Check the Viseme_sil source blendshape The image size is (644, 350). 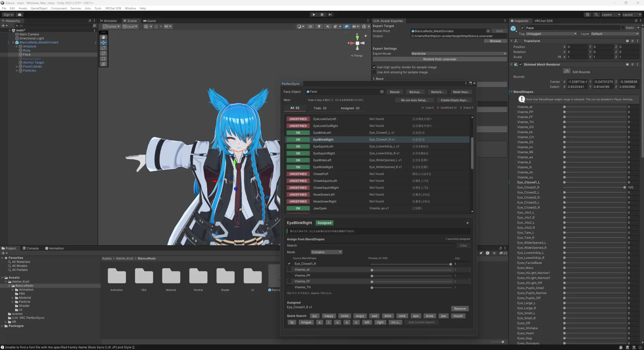tap(289, 270)
